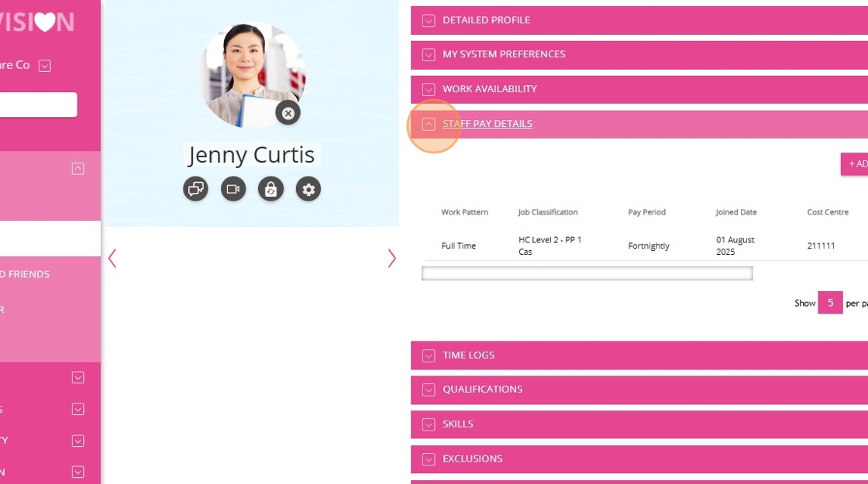Go to next staff profile arrow
Screen dimensions: 868x484
click(x=392, y=259)
